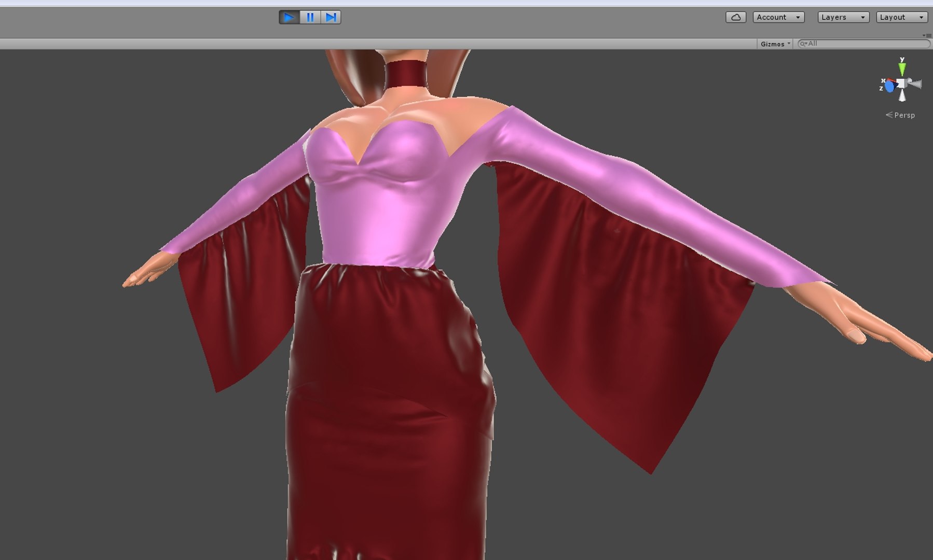
Task: Click the gray right-side cone on scene gizmo
Action: 916,83
